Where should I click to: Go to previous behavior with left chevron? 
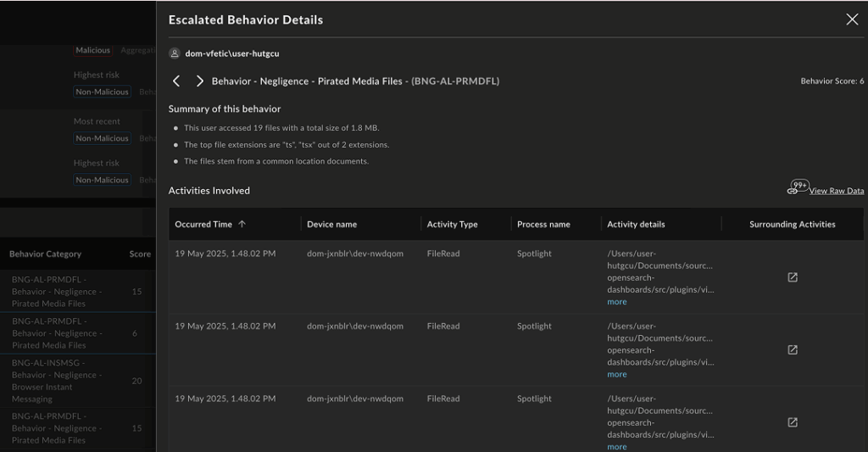(176, 81)
